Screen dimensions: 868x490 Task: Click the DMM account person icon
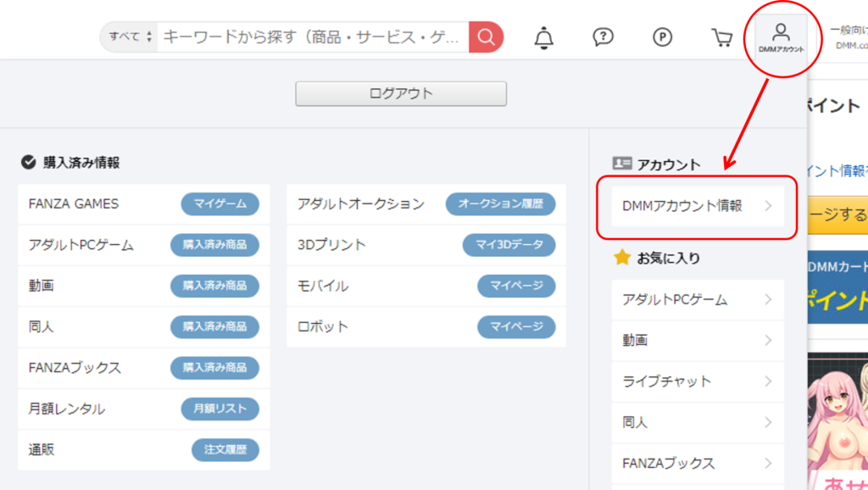click(x=781, y=38)
